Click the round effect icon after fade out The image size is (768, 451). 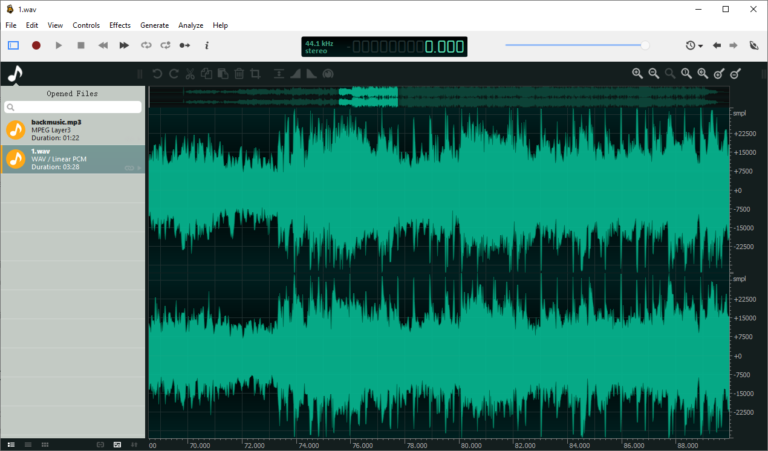328,73
